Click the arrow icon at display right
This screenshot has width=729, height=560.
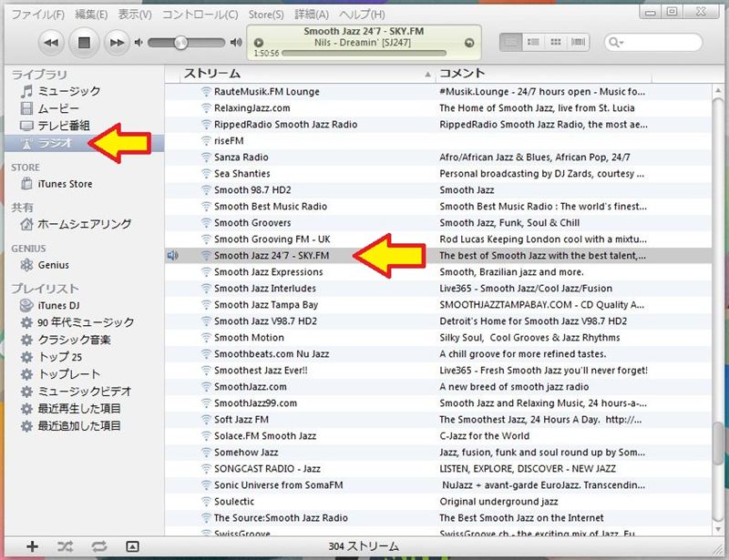click(x=469, y=43)
